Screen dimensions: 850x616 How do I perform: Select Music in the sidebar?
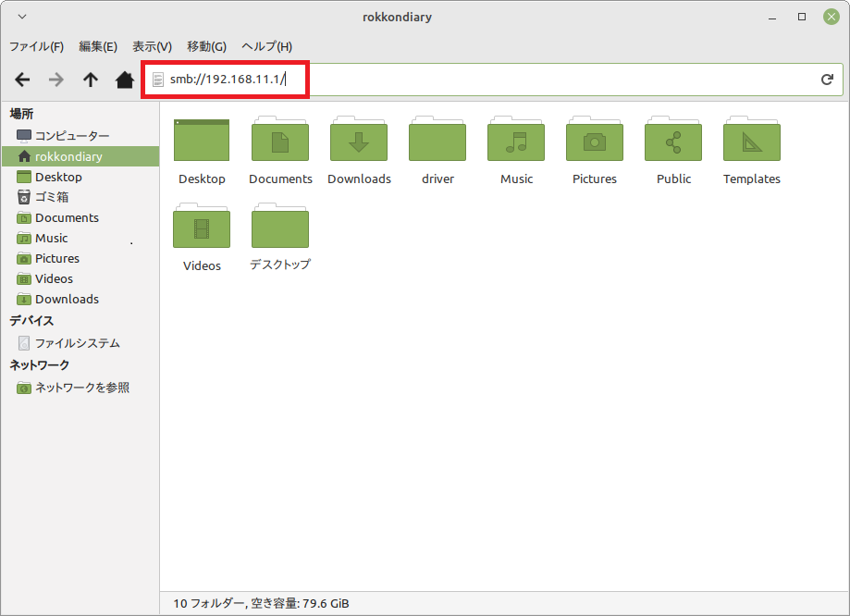(x=80, y=238)
